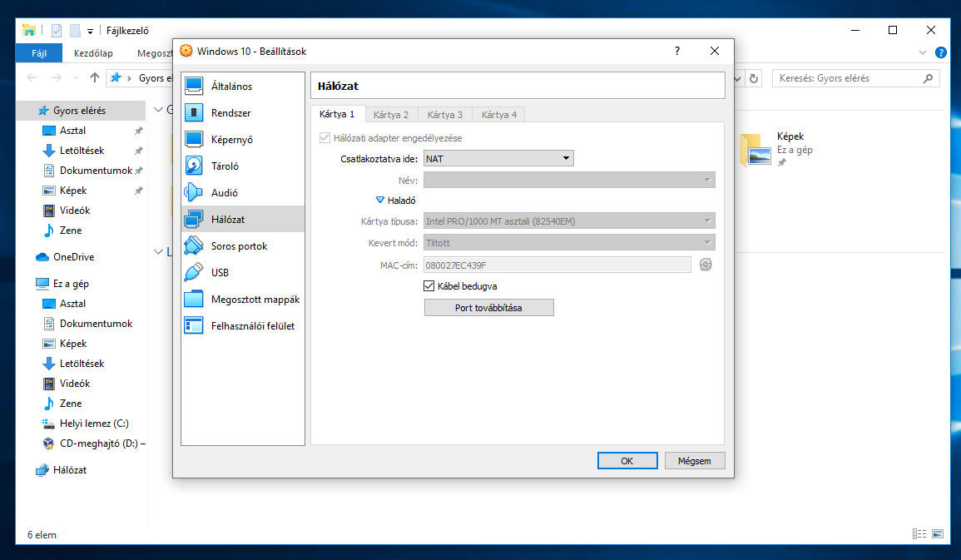The height and width of the screenshot is (560, 961).
Task: Expand the File Explorer ribbon chevron
Action: click(x=923, y=52)
